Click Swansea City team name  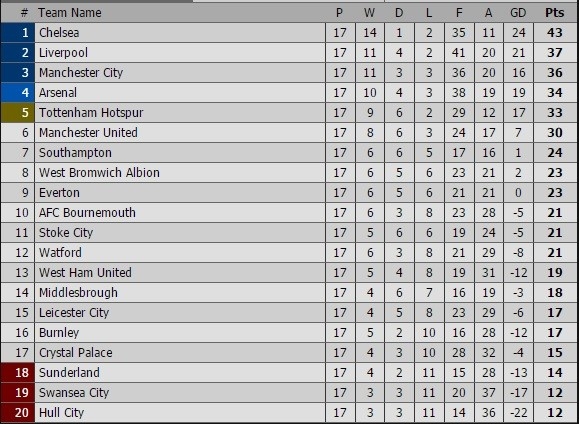tap(74, 392)
